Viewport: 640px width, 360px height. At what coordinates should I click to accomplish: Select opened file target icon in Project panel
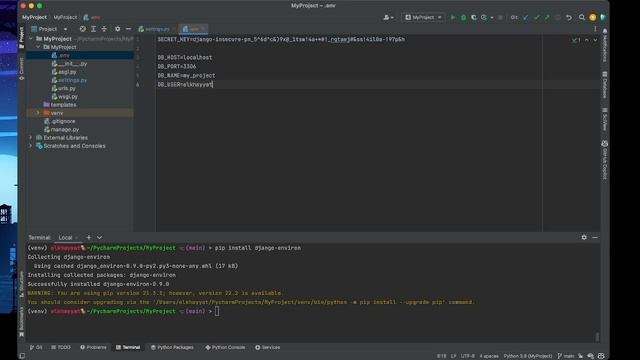click(x=82, y=29)
